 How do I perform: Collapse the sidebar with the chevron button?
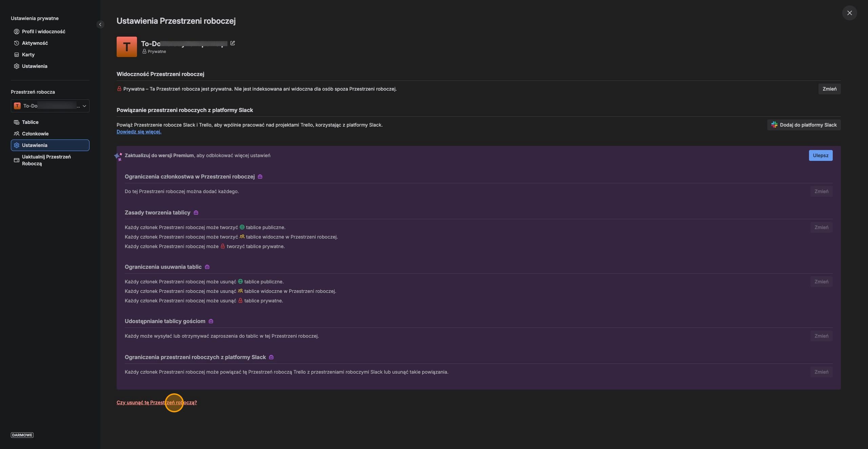[100, 24]
